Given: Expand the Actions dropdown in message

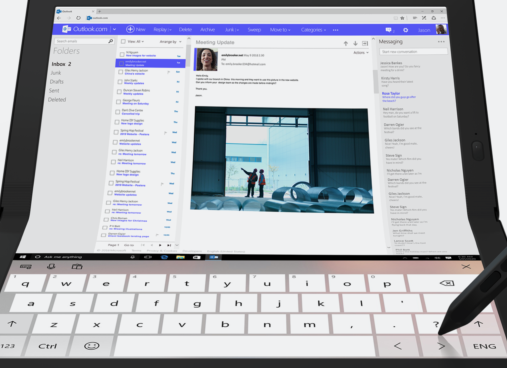Looking at the screenshot, I should click(361, 53).
